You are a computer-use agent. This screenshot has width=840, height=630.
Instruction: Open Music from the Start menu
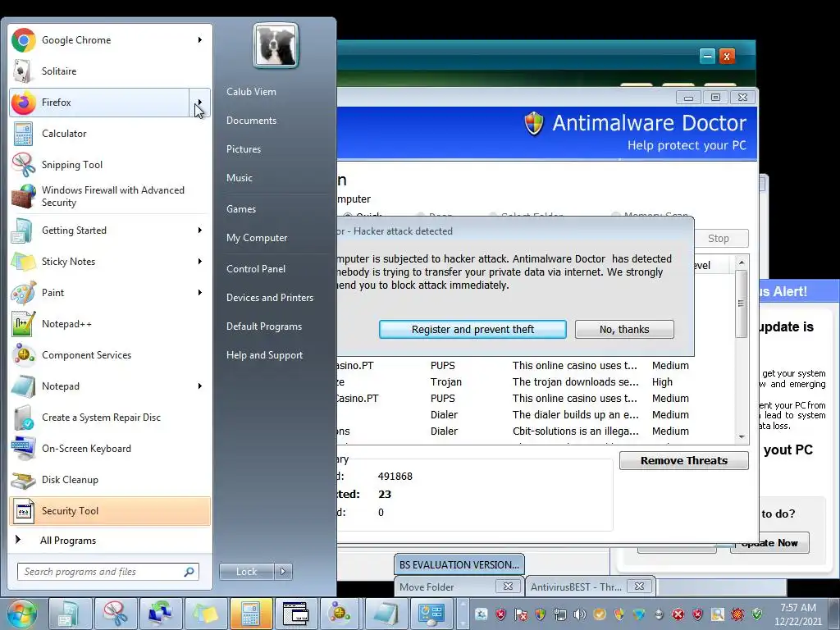(x=239, y=178)
